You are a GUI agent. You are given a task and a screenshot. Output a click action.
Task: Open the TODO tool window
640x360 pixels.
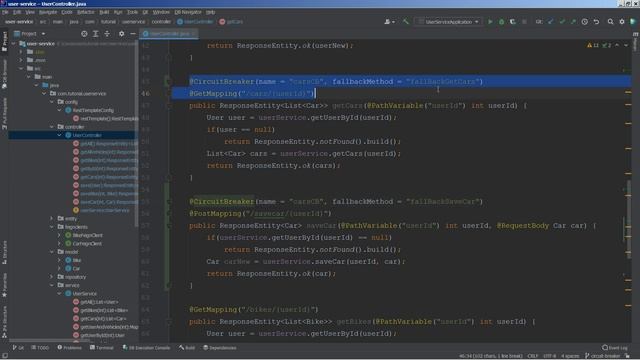point(40,348)
